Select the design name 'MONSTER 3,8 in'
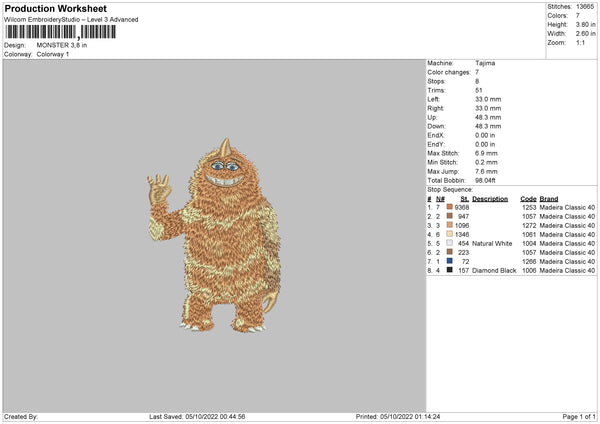Screen dimensions: 600x424 point(62,45)
